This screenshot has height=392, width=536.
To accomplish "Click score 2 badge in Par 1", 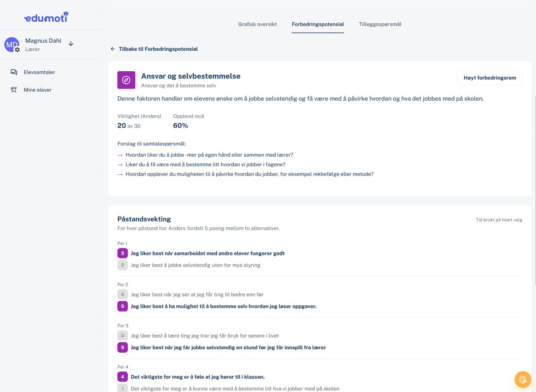I will [x=122, y=265].
